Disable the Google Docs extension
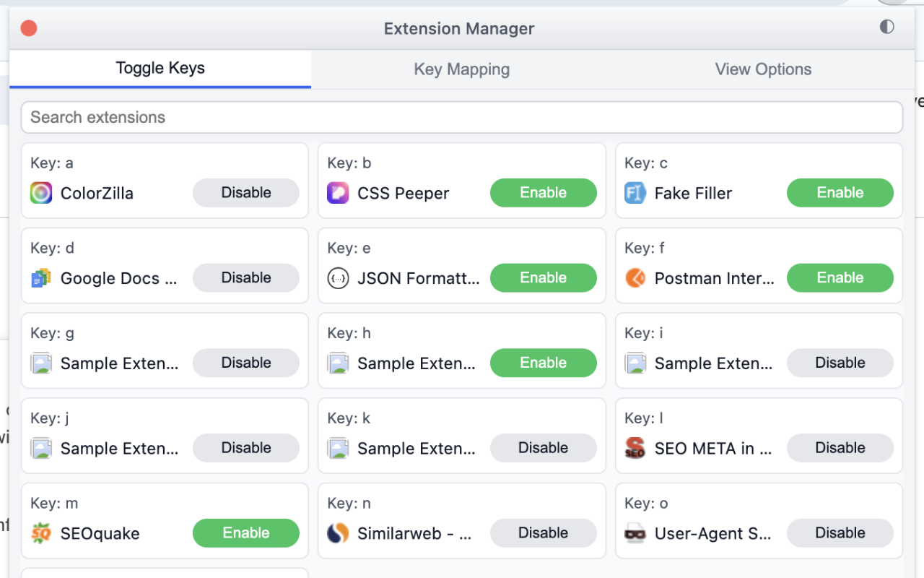The image size is (924, 578). [x=246, y=278]
